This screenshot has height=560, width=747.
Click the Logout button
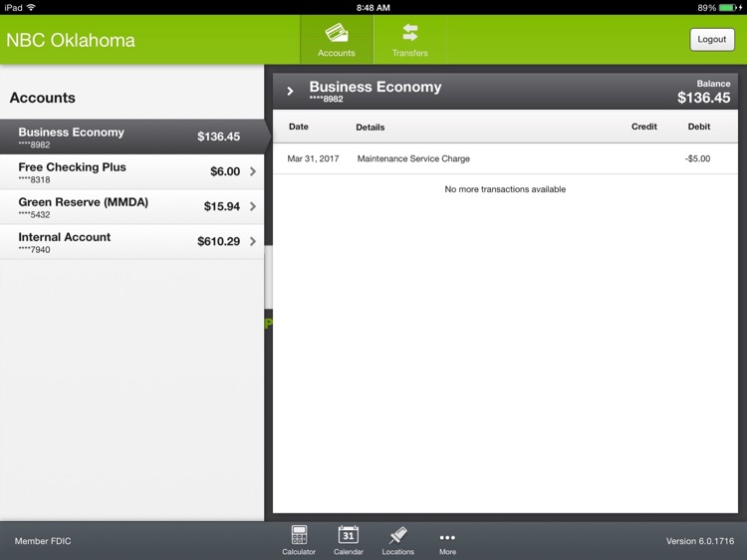pyautogui.click(x=712, y=40)
